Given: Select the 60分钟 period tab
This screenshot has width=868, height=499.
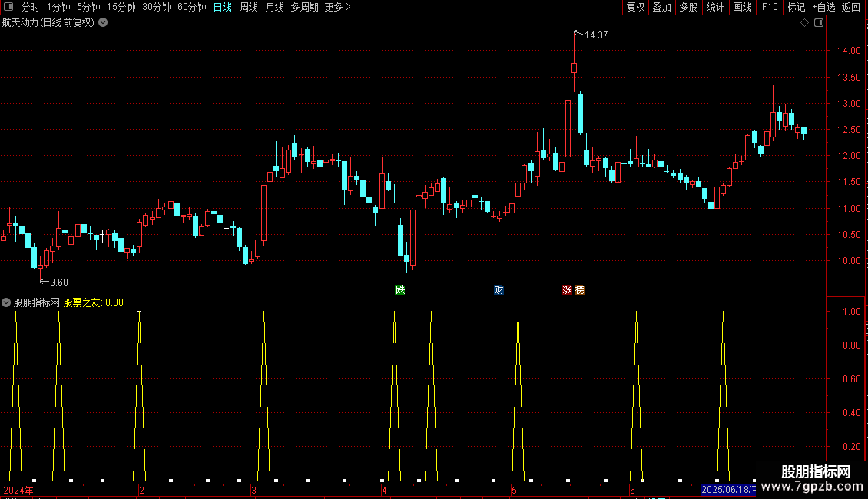Looking at the screenshot, I should point(192,7).
